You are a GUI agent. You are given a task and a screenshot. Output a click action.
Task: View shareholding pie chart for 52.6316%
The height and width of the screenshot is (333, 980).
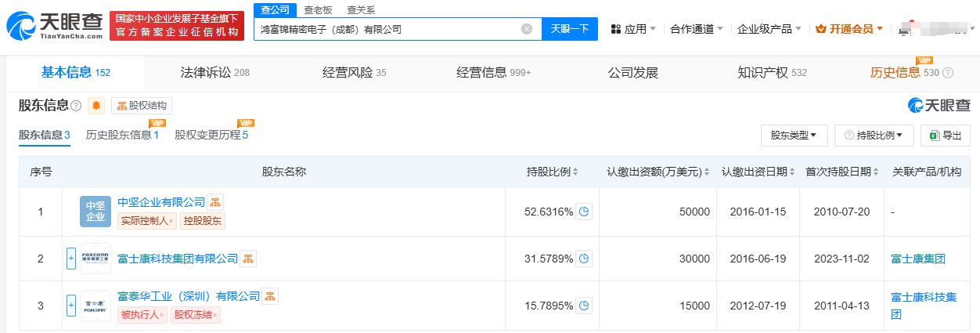pyautogui.click(x=584, y=212)
